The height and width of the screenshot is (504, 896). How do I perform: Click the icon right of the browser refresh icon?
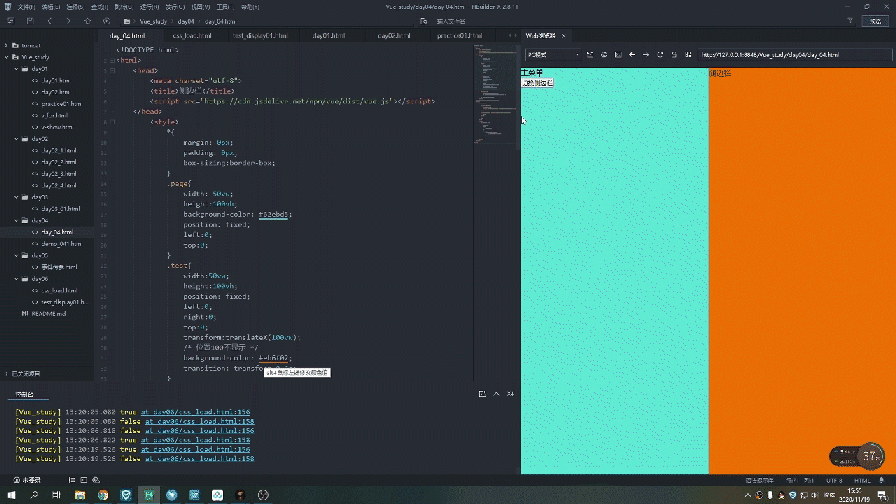[674, 55]
